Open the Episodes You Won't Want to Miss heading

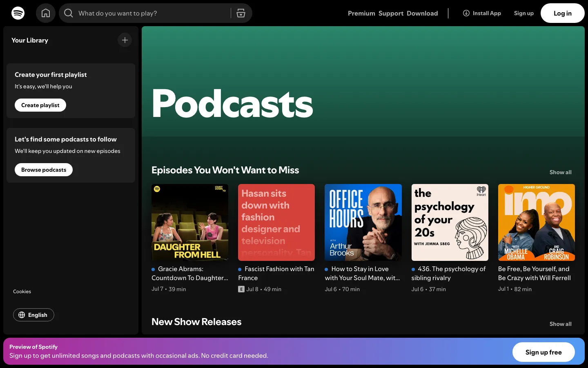(225, 170)
